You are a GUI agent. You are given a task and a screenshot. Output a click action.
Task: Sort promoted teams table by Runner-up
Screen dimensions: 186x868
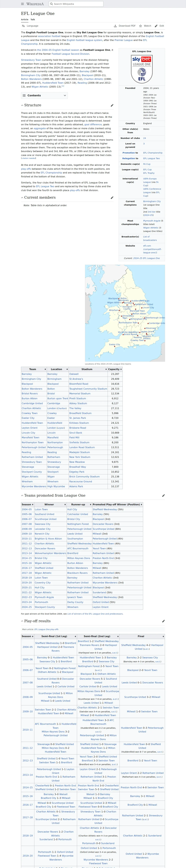(79, 504)
